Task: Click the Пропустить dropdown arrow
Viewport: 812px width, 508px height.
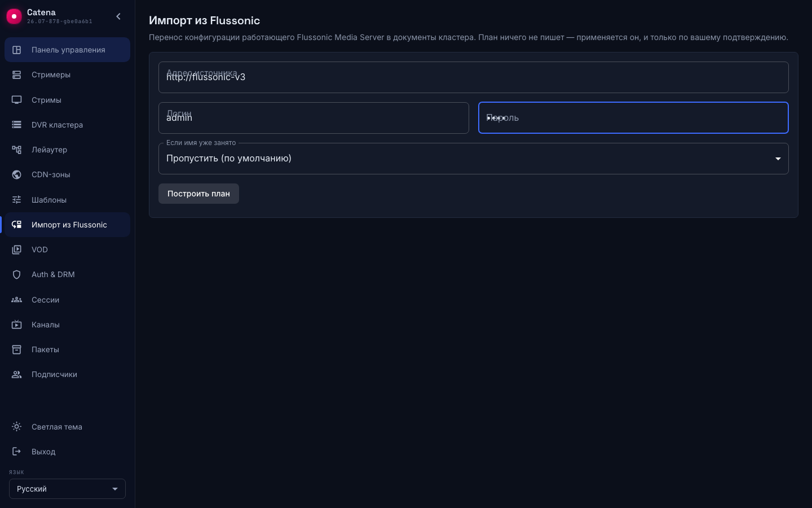Action: pyautogui.click(x=778, y=159)
